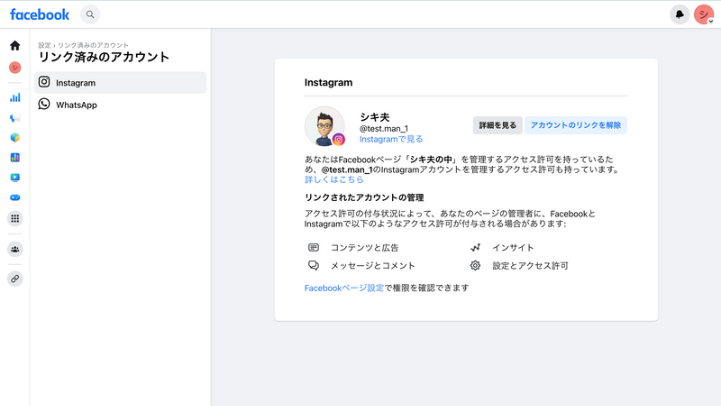The width and height of the screenshot is (721, 406).
Task: Open the megaphone ads icon
Action: pos(15,118)
